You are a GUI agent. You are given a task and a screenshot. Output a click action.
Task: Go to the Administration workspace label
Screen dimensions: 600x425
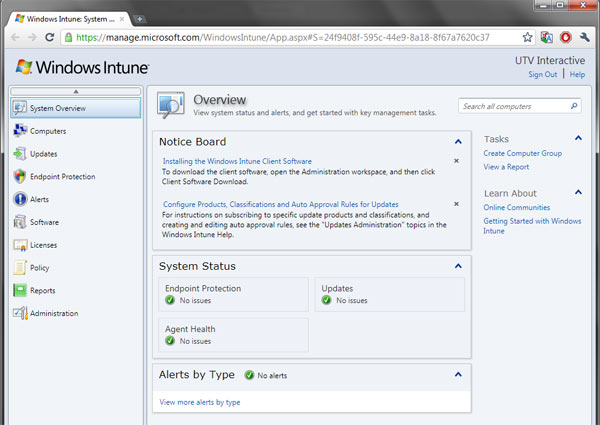pos(54,313)
